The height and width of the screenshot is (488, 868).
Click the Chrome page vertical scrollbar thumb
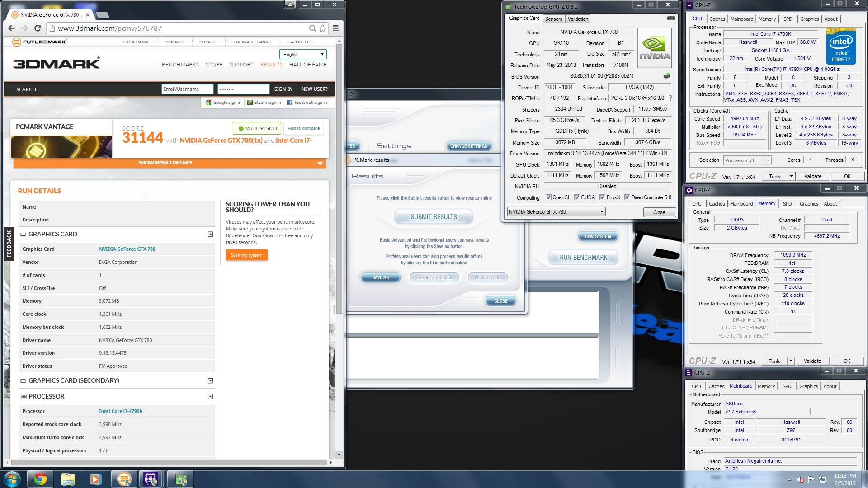(339, 178)
